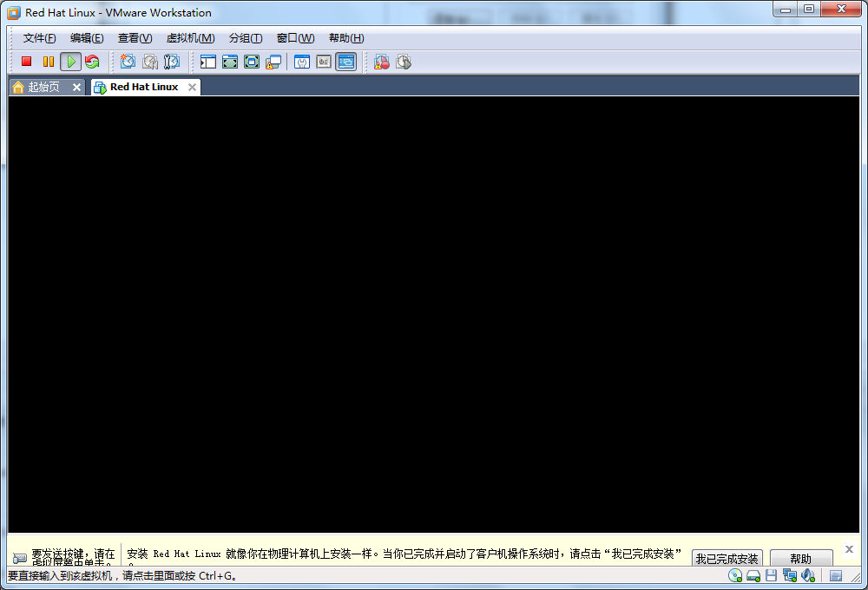Click the message log icon in status bar

point(836,575)
